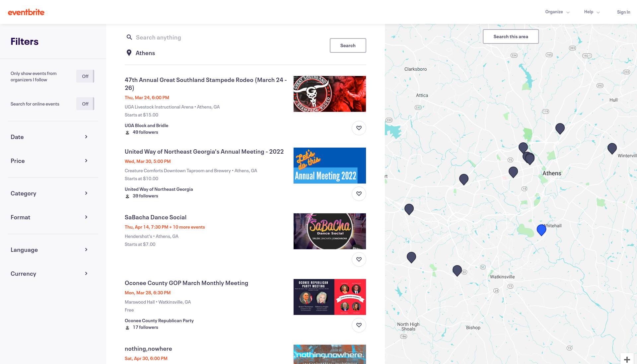The height and width of the screenshot is (364, 637).
Task: Open United Way Annual Meeting 2022 event
Action: coord(204,152)
